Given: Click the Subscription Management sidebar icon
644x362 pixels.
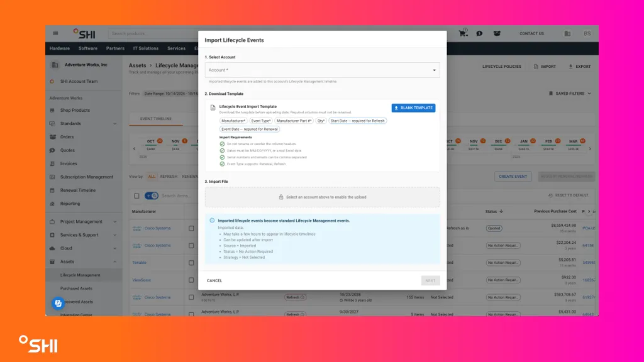Looking at the screenshot, I should (x=52, y=177).
